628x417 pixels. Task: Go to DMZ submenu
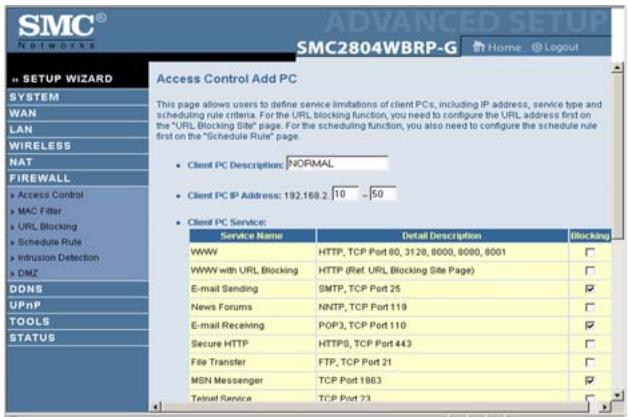27,273
